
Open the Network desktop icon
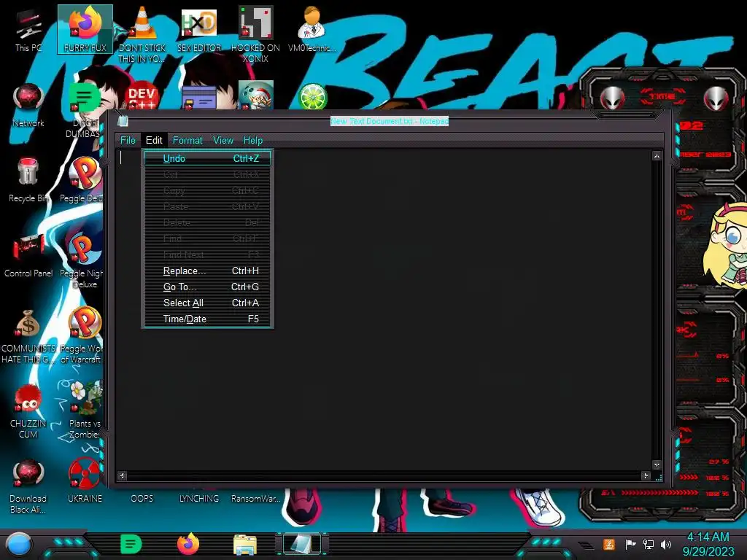[28, 105]
